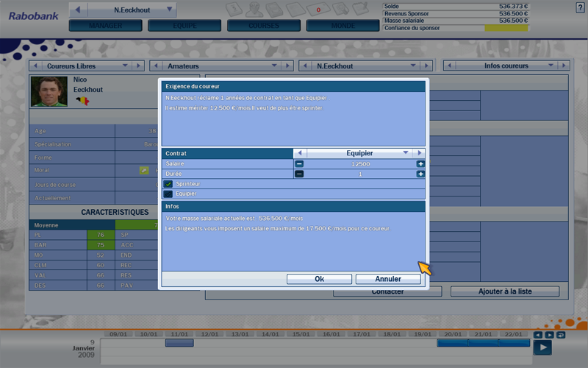
Task: Click the Rabobank team logo
Action: click(x=34, y=16)
